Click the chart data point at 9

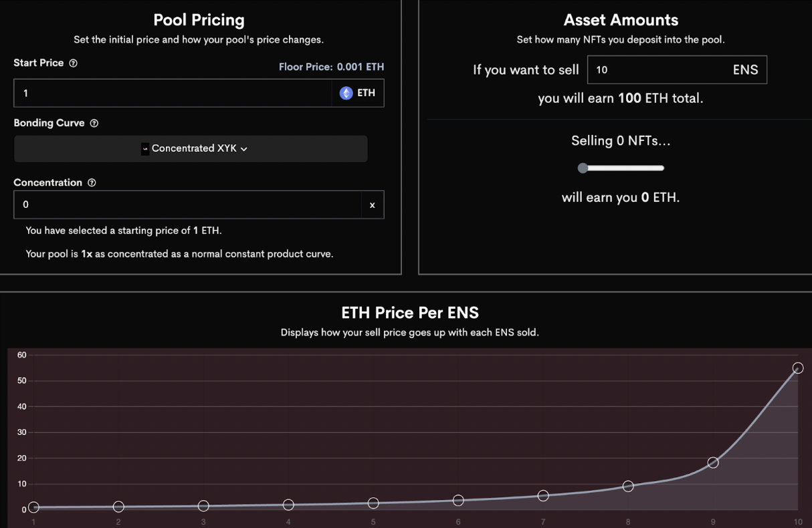tap(713, 463)
